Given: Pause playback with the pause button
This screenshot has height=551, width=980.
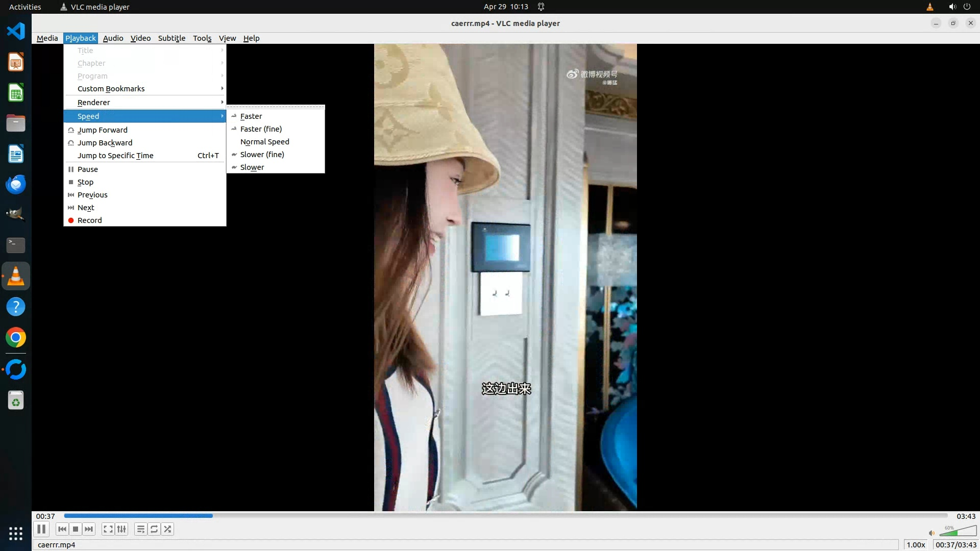Looking at the screenshot, I should 41,529.
